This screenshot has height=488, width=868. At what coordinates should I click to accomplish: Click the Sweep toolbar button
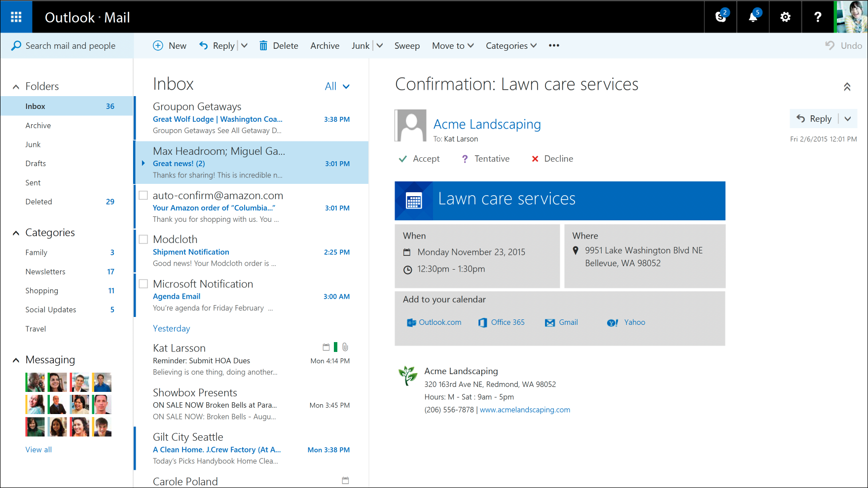[x=407, y=45]
